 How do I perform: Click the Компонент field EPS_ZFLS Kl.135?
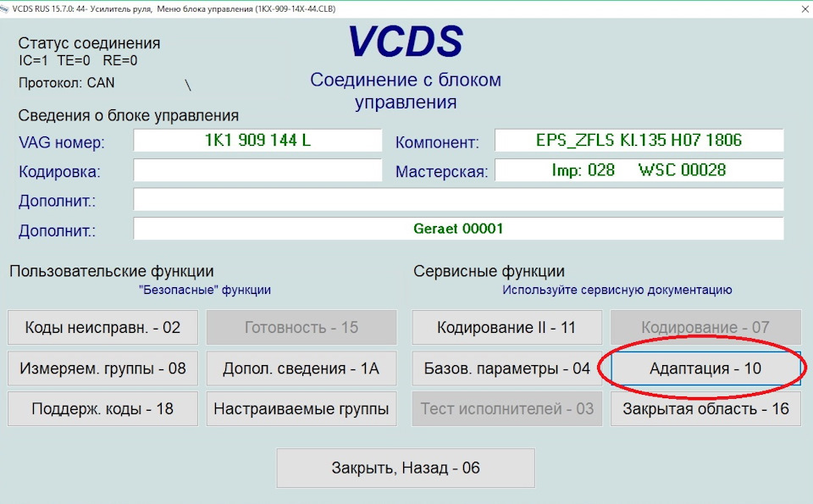click(639, 141)
